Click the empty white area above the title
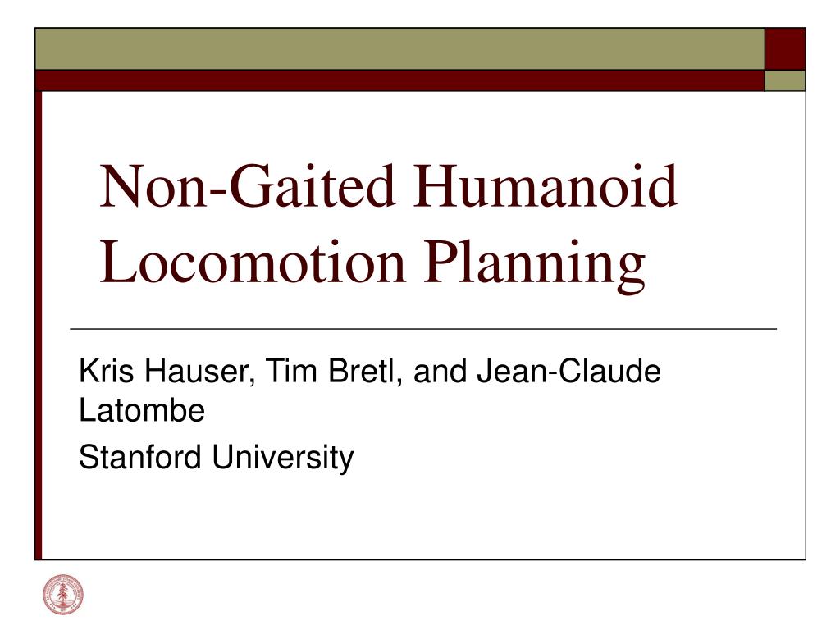 423,125
